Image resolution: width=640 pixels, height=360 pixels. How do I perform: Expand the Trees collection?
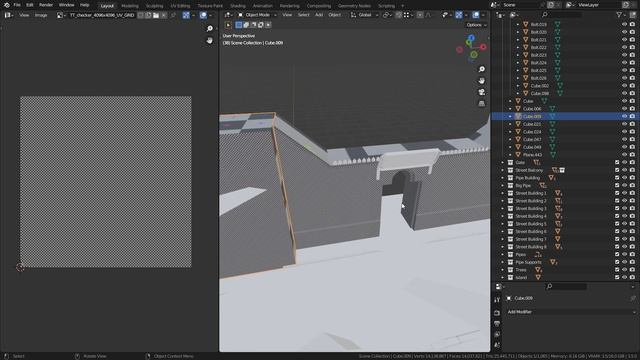(503, 270)
